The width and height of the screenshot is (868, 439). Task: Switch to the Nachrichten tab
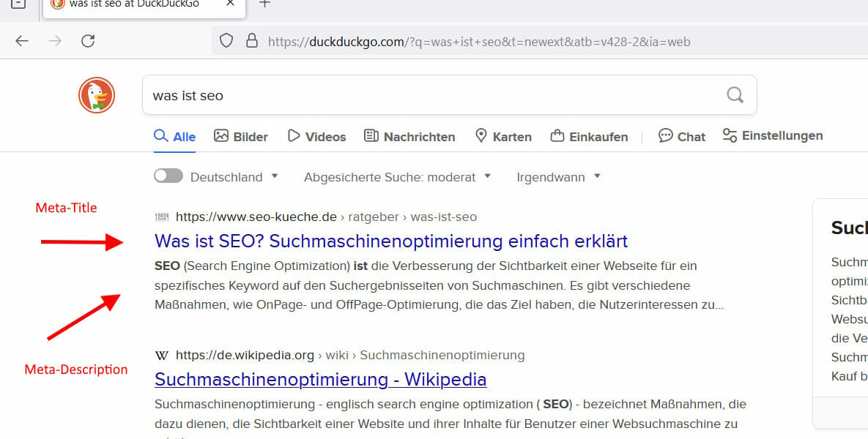coord(409,137)
